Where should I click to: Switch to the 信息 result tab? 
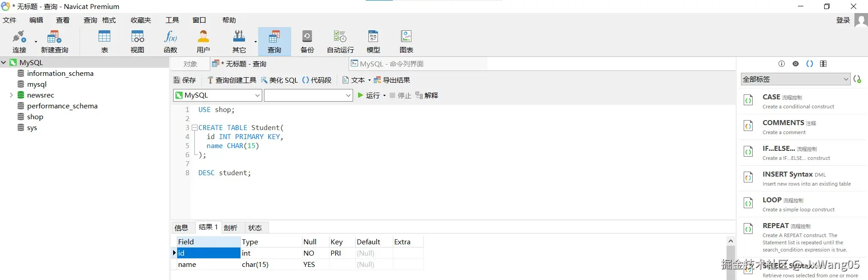[181, 228]
